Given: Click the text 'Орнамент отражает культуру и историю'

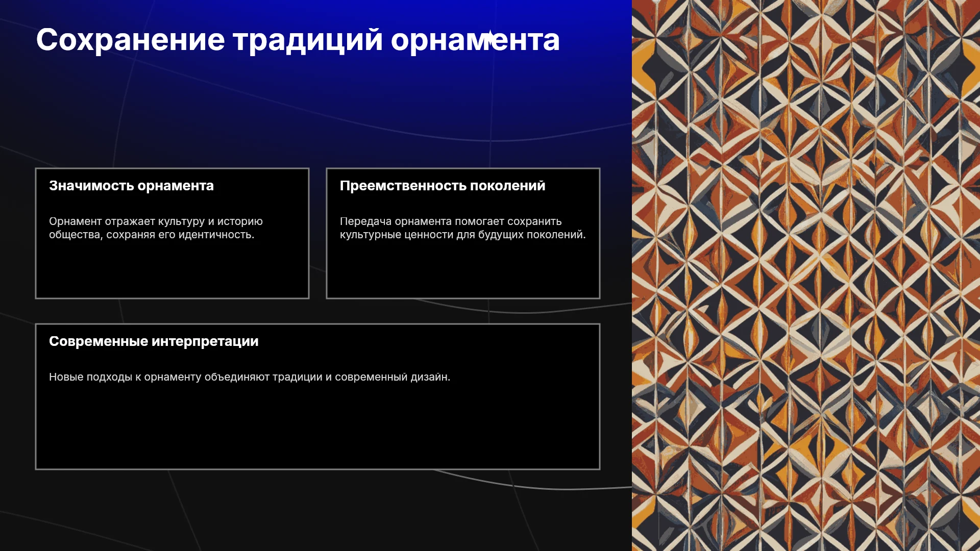Looking at the screenshot, I should click(x=156, y=221).
